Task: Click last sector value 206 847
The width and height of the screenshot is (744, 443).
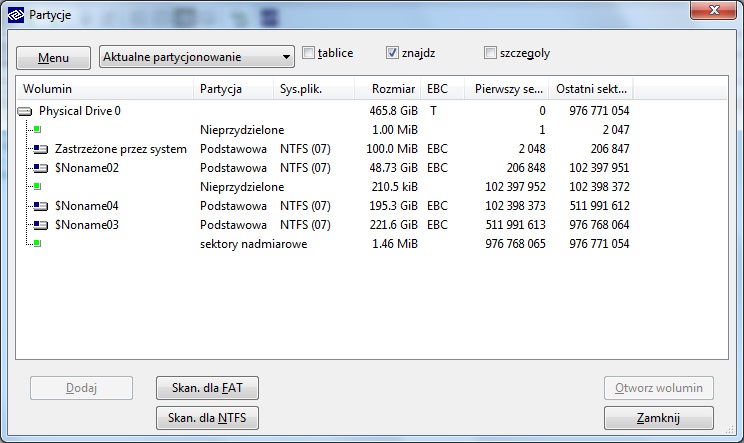Action: [x=610, y=149]
